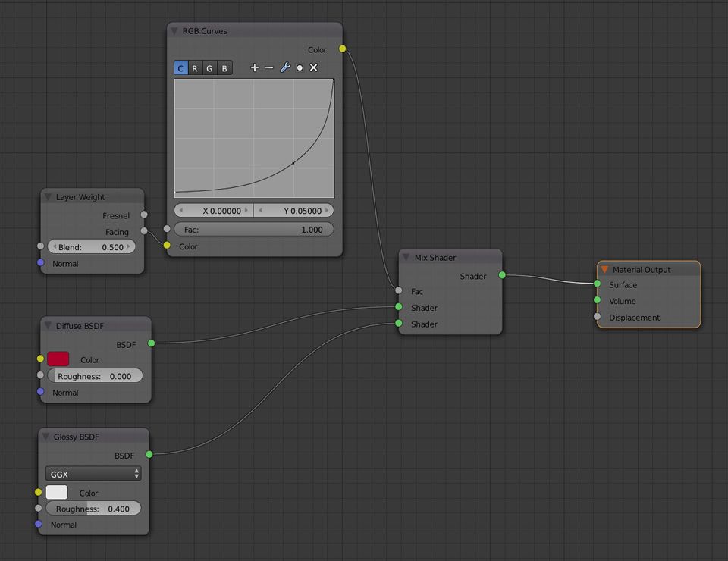Viewport: 728px width, 561px height.
Task: Open the GGX distribution dropdown
Action: (x=93, y=474)
